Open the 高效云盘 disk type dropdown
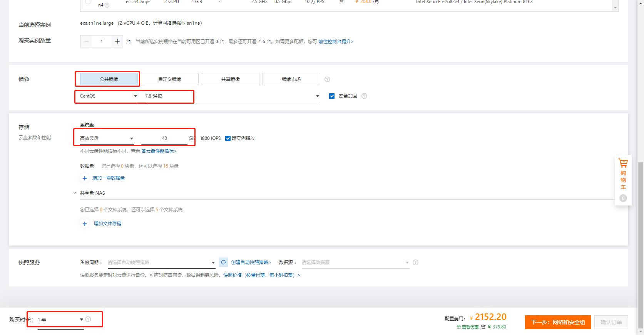Viewport: 644px width, 335px height. 107,138
